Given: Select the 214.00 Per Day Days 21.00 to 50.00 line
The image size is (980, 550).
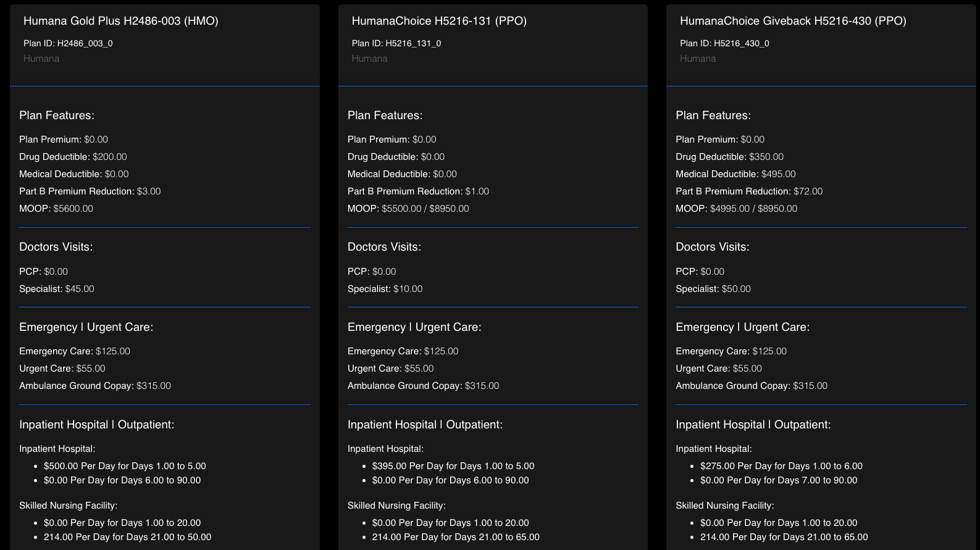Looking at the screenshot, I should 127,537.
